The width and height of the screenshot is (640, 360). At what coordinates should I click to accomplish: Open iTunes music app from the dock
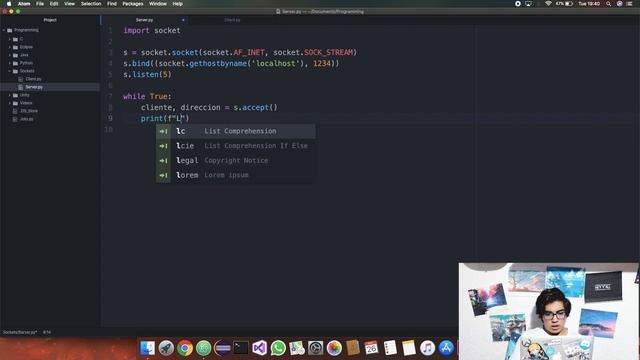tap(427, 348)
